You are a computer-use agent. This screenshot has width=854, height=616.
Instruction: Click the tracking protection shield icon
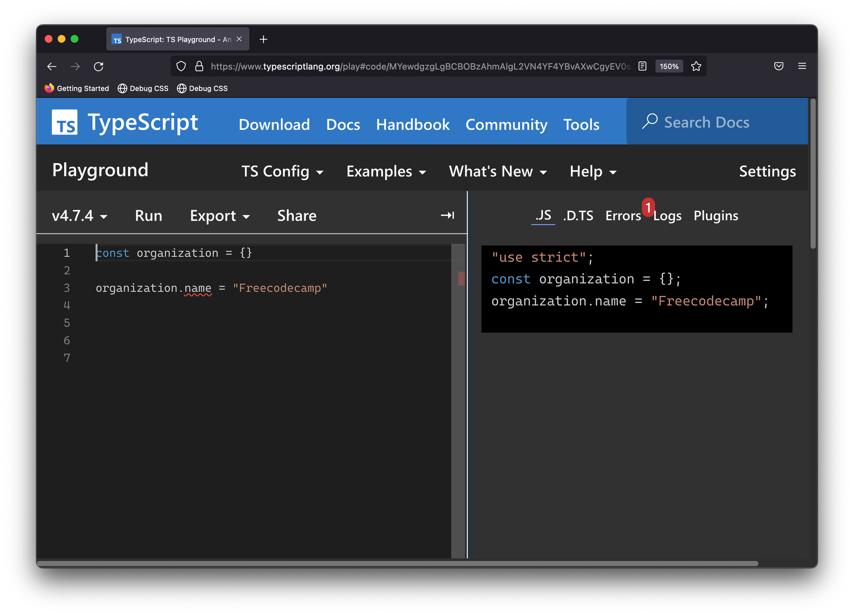[181, 66]
